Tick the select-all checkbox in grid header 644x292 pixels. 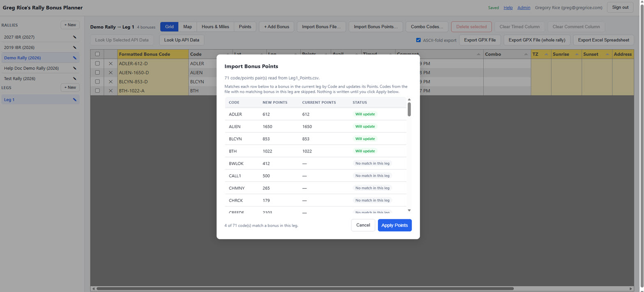(x=97, y=54)
